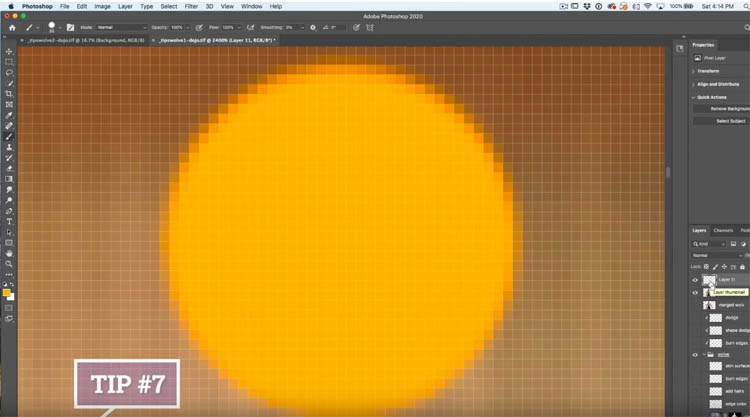750x417 pixels.
Task: Open the Smoothing value dropdown arrow
Action: (x=302, y=28)
